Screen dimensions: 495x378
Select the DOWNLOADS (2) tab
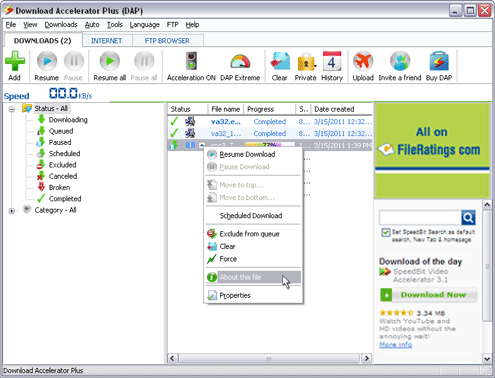[42, 41]
